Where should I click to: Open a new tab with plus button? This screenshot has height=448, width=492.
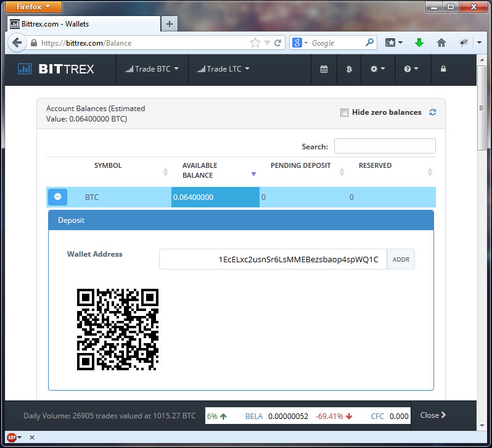pos(170,24)
